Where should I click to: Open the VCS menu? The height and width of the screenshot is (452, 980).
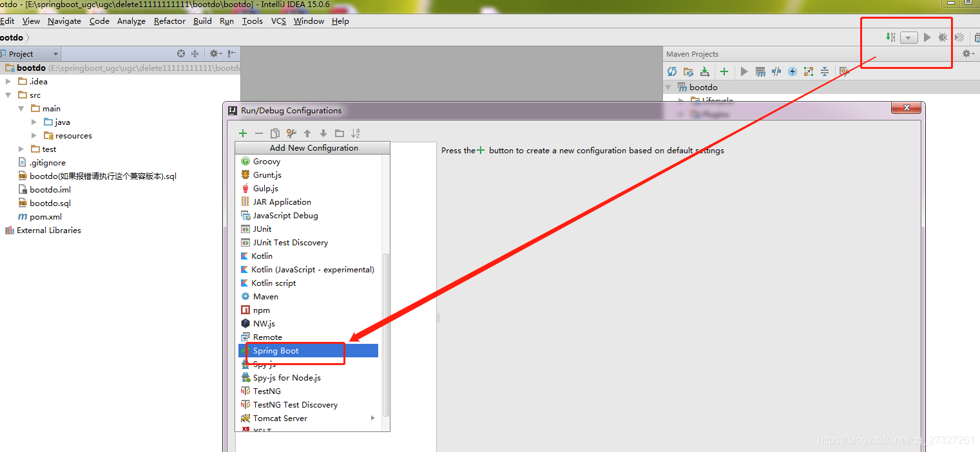278,21
